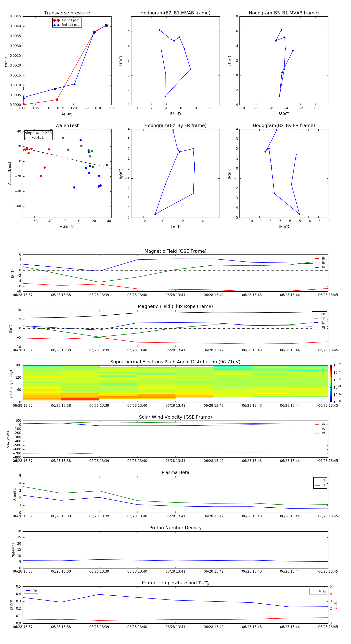Select the βp entry in Plasma Beta legend

coord(321,480)
